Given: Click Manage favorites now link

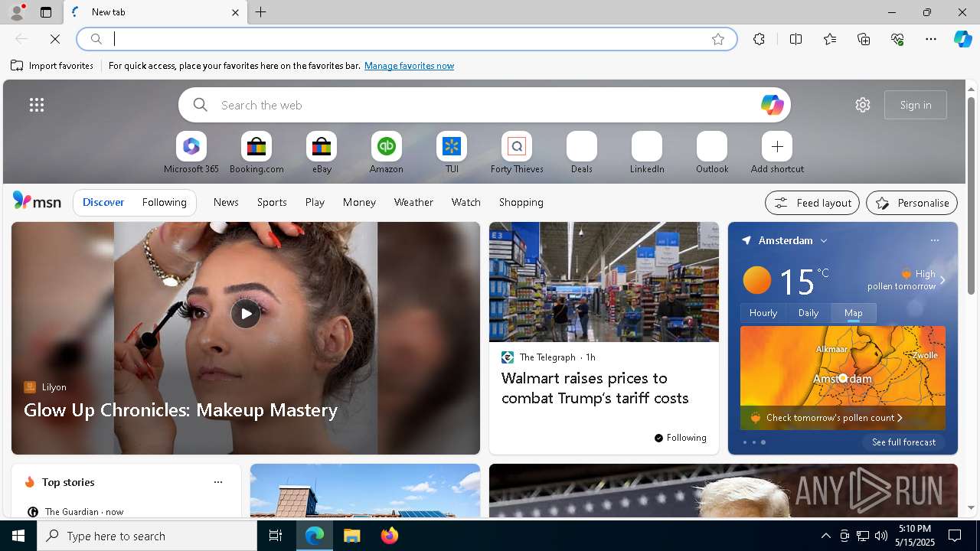Looking at the screenshot, I should (x=409, y=66).
